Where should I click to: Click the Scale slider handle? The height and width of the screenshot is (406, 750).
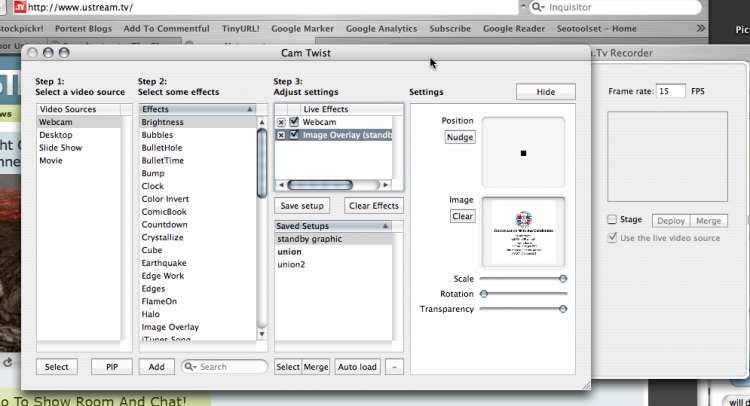pyautogui.click(x=563, y=279)
